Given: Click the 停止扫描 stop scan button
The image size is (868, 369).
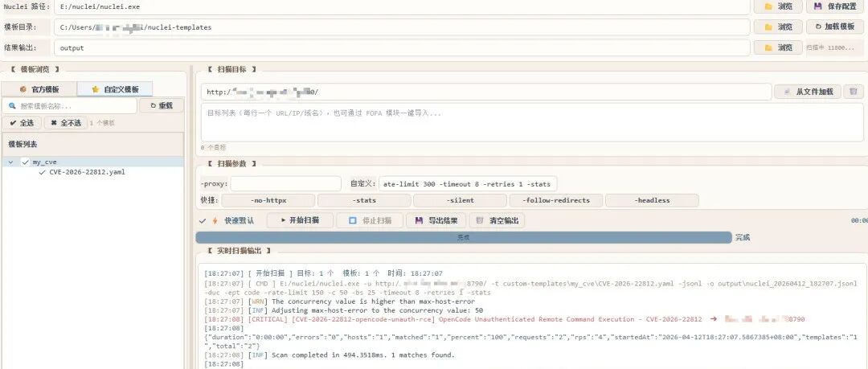Looking at the screenshot, I should (370, 220).
